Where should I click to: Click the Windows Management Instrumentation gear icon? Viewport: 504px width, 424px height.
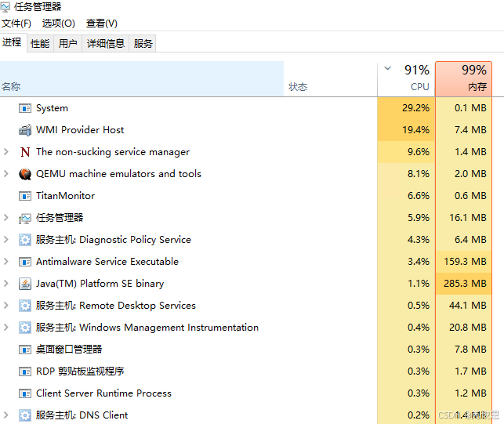tap(25, 328)
